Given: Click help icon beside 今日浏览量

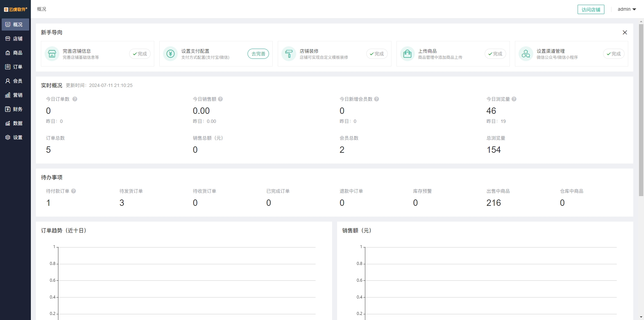Looking at the screenshot, I should [x=514, y=99].
